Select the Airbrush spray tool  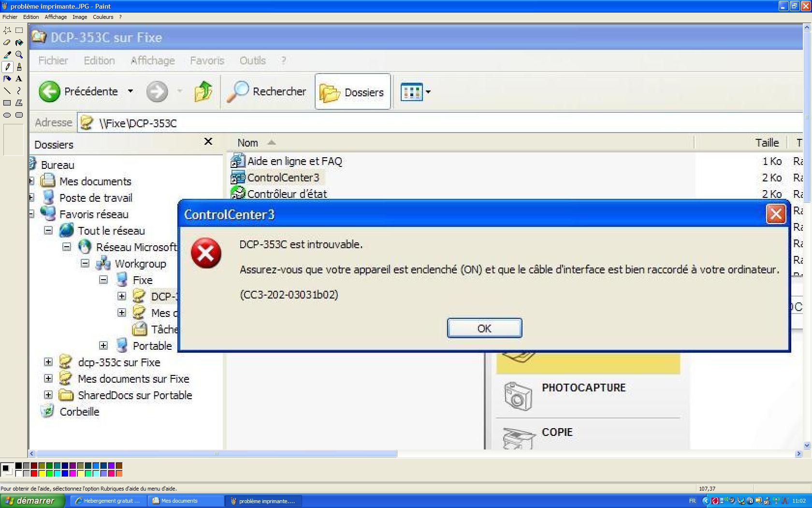pyautogui.click(x=7, y=78)
